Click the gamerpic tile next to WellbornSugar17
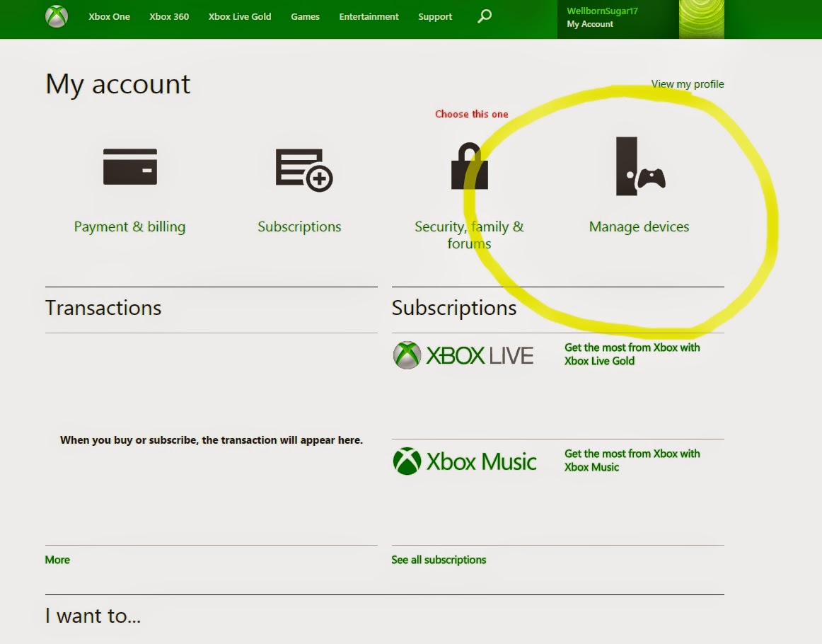Image resolution: width=822 pixels, height=644 pixels. [700, 19]
